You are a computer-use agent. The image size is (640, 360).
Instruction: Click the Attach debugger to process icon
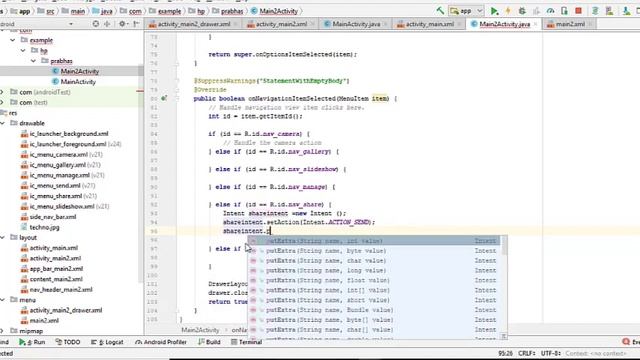(564, 11)
